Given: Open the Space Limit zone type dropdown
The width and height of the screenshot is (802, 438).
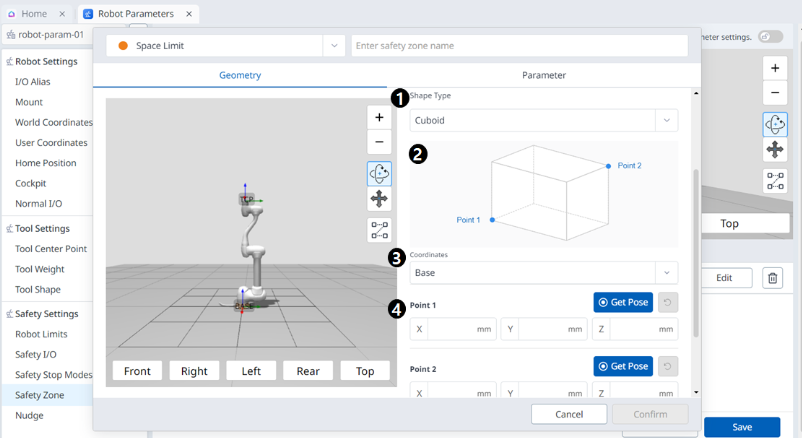Looking at the screenshot, I should point(333,46).
